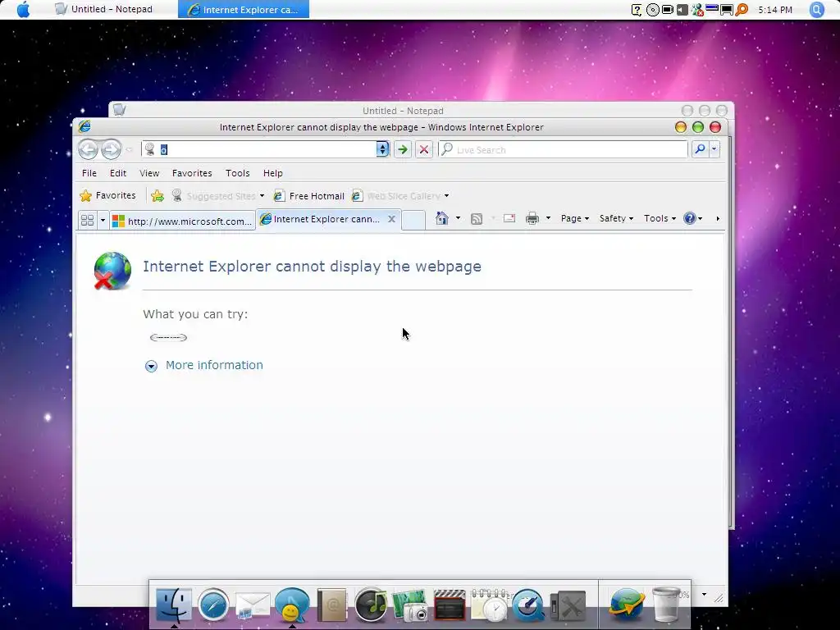Open Home button dropdown arrow
840x630 pixels.
(458, 218)
